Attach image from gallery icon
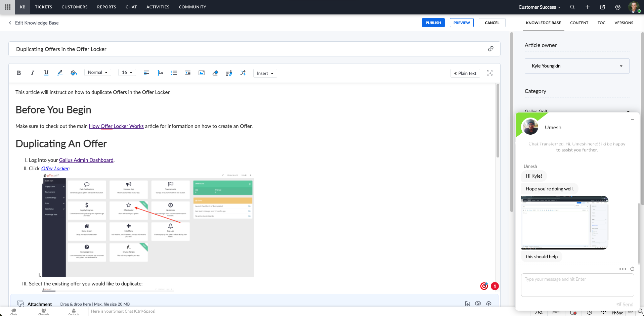Viewport: 644px width, 316px height. click(478, 304)
